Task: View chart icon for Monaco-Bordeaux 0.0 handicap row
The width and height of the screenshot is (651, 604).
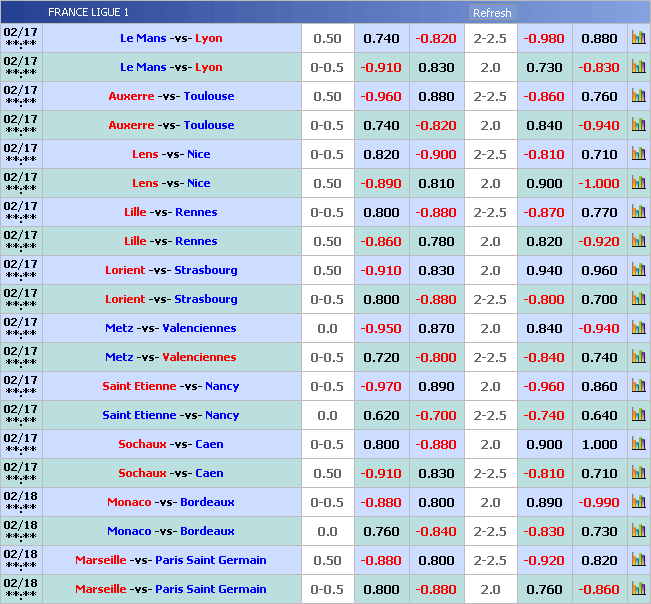Action: click(638, 532)
